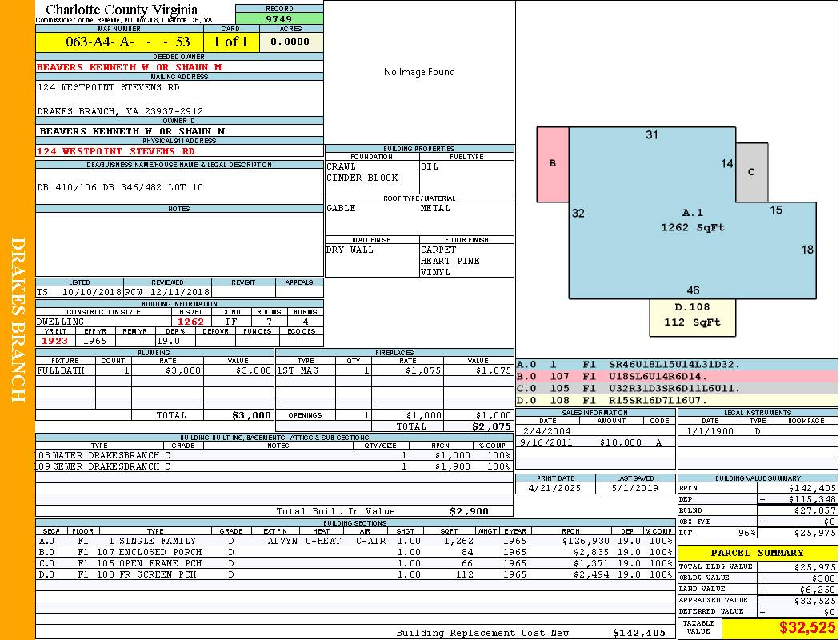The image size is (840, 640).
Task: Select gray section C in the sketch
Action: (751, 172)
